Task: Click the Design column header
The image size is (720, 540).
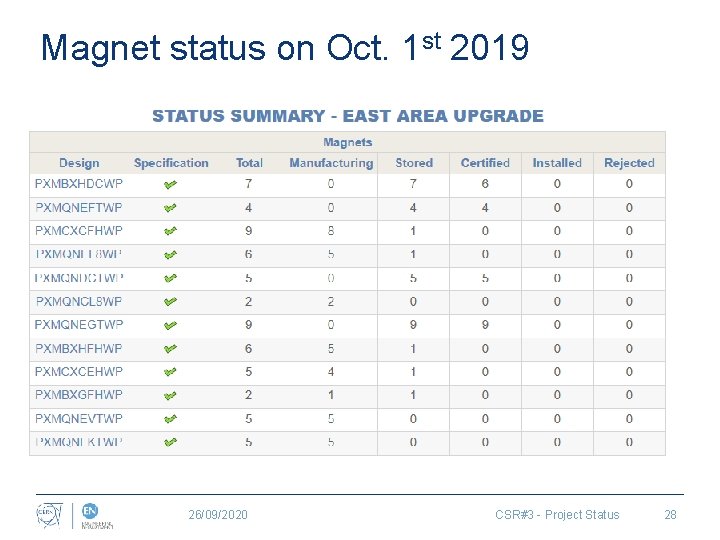Action: pyautogui.click(x=79, y=163)
